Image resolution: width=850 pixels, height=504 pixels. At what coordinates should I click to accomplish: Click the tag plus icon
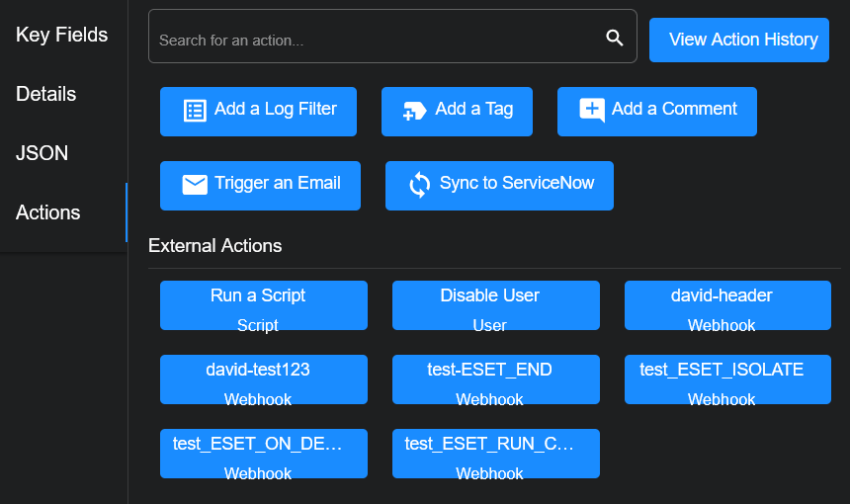[x=415, y=111]
